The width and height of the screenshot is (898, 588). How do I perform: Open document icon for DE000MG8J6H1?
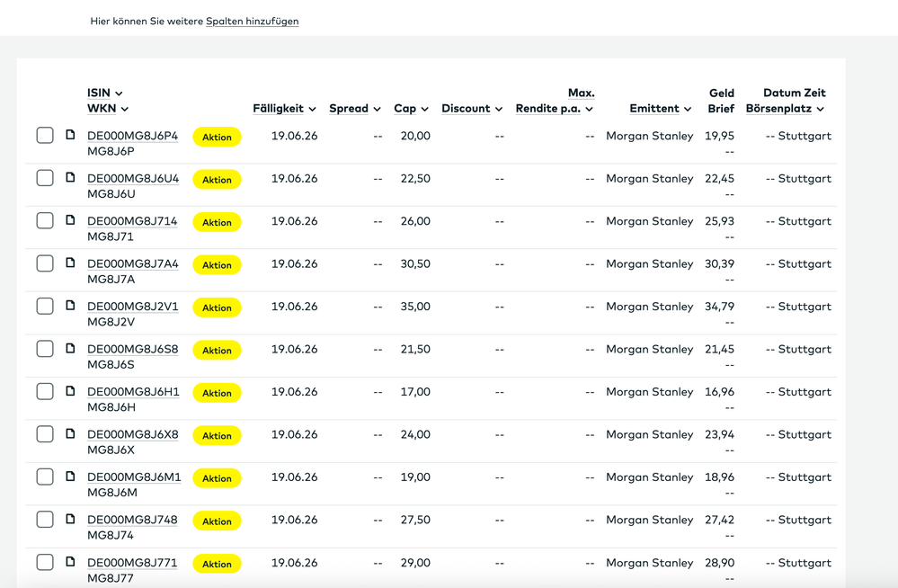pyautogui.click(x=70, y=391)
